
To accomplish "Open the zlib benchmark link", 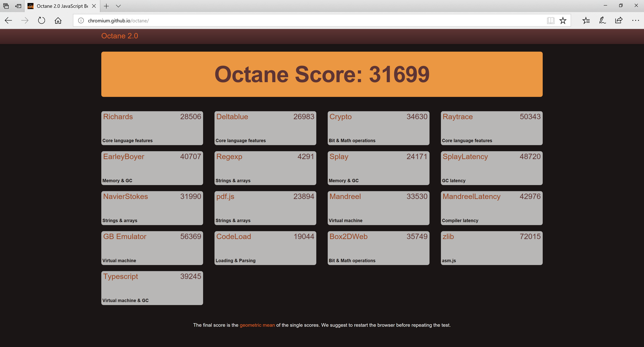I will [x=448, y=237].
